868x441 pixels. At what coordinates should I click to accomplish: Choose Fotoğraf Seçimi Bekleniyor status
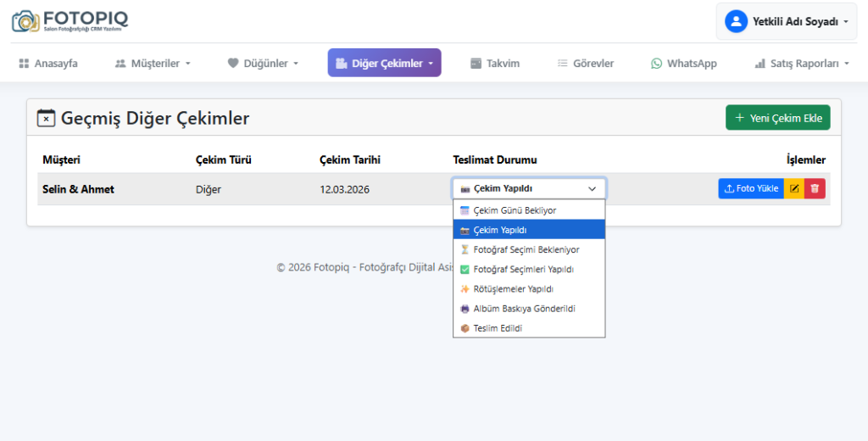pyautogui.click(x=526, y=250)
